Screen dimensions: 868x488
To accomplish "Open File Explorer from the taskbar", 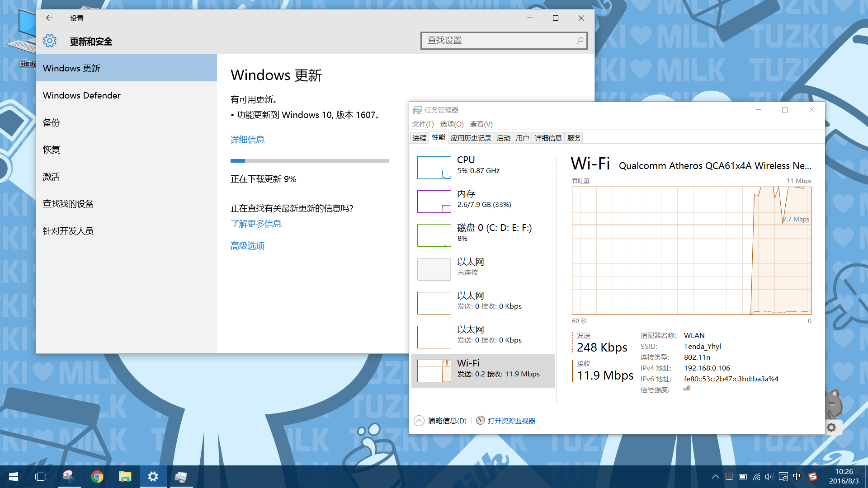I will (x=125, y=477).
